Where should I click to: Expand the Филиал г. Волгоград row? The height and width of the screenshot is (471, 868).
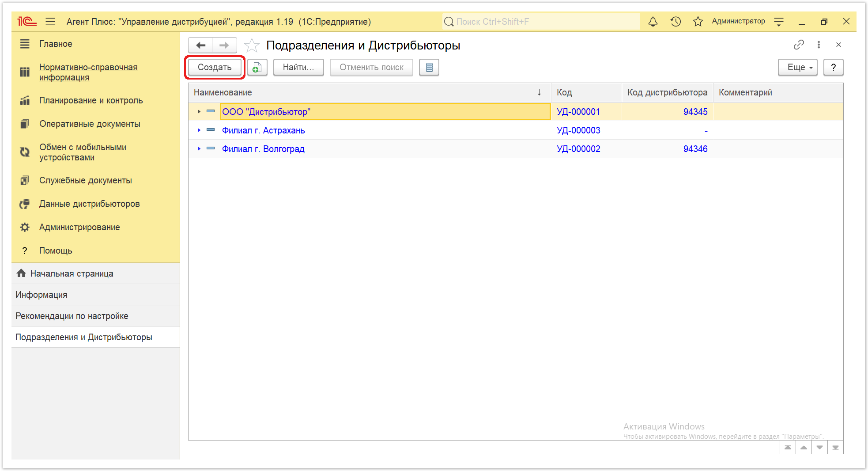coord(199,149)
